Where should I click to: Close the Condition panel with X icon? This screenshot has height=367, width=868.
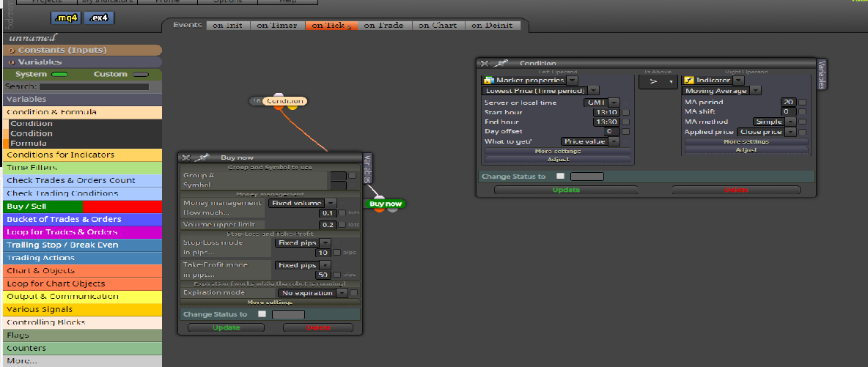pyautogui.click(x=484, y=64)
